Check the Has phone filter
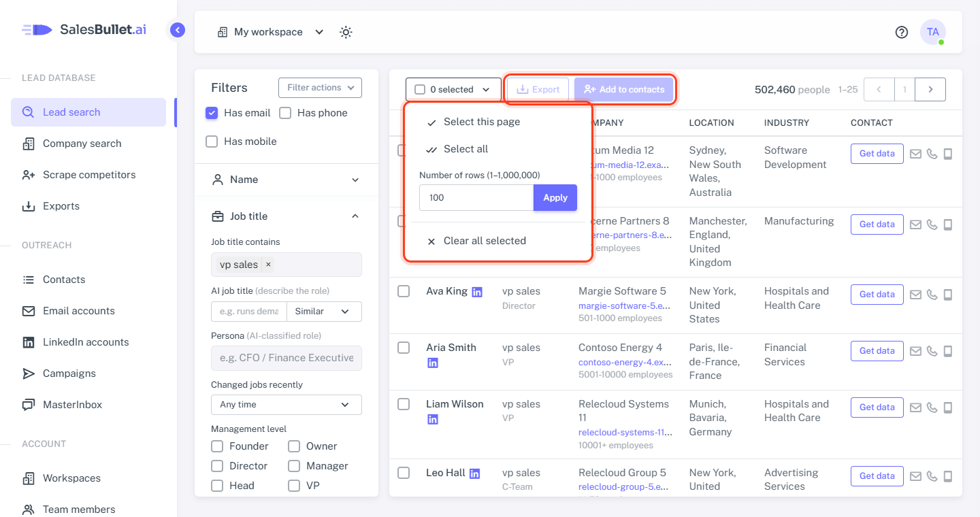This screenshot has height=517, width=980. tap(285, 113)
